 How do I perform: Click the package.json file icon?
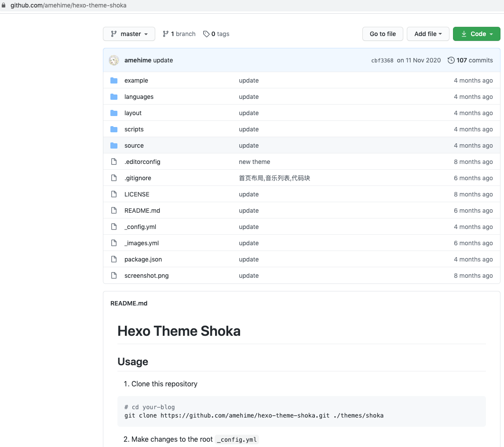(x=114, y=259)
